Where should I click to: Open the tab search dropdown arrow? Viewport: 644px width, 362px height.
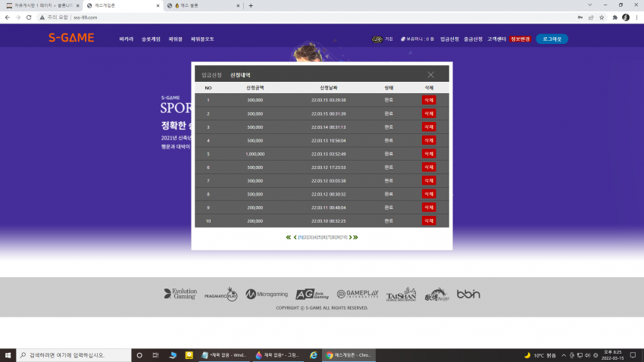[589, 5]
